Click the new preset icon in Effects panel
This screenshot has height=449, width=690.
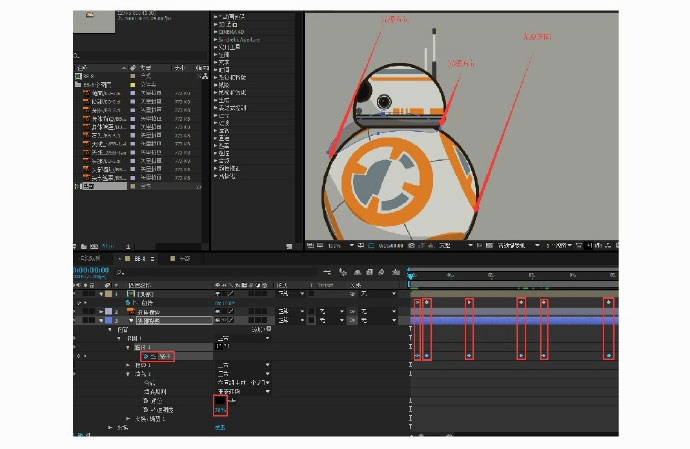(x=289, y=247)
